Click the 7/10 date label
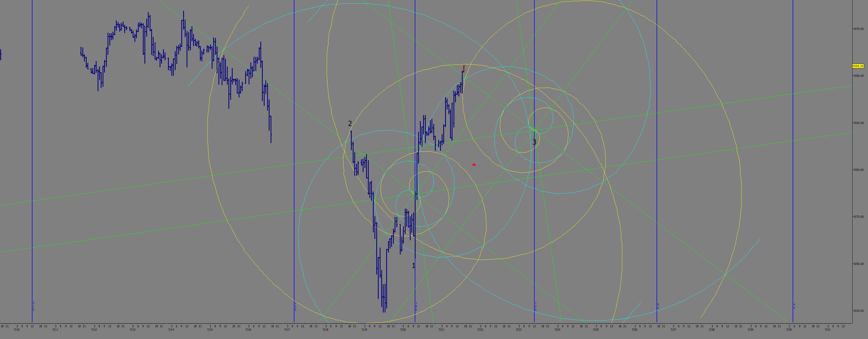 [x=16, y=330]
